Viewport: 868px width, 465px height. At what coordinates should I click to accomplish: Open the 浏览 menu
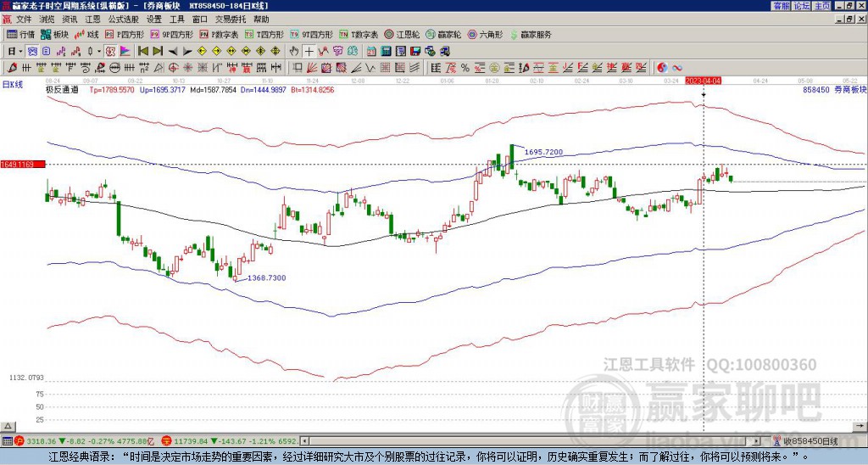pos(47,20)
